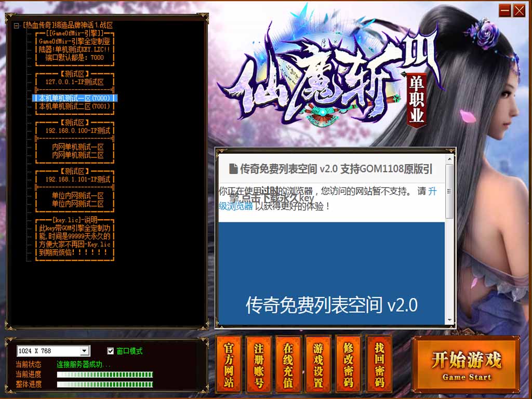Toggle the 窗口模式 checkbox
The image size is (532, 399).
click(x=110, y=351)
